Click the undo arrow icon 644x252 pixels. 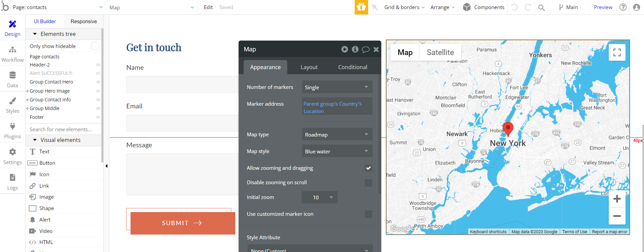tap(514, 7)
